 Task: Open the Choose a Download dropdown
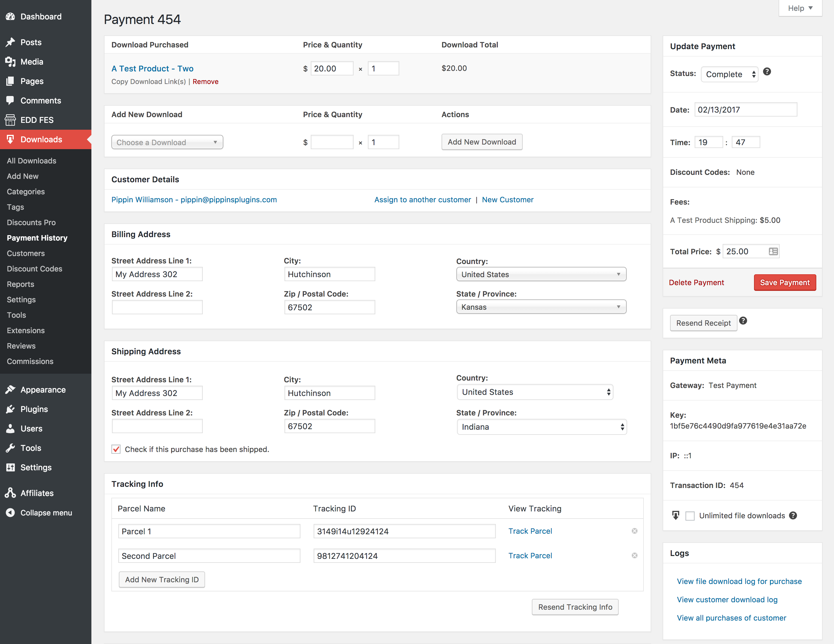pos(167,142)
